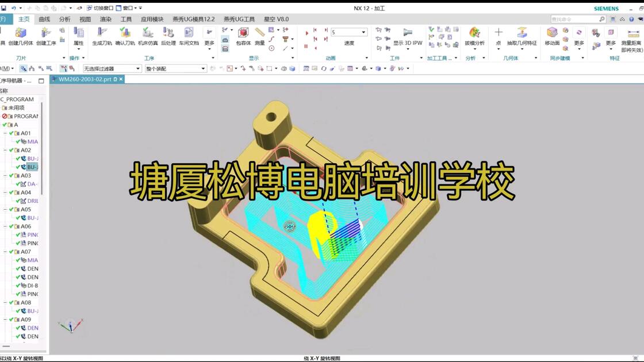
Task: Open the 星空 V8.0 tab
Action: [x=276, y=19]
